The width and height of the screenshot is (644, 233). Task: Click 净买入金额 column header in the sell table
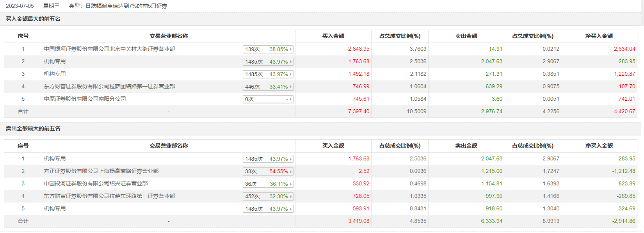[599, 146]
